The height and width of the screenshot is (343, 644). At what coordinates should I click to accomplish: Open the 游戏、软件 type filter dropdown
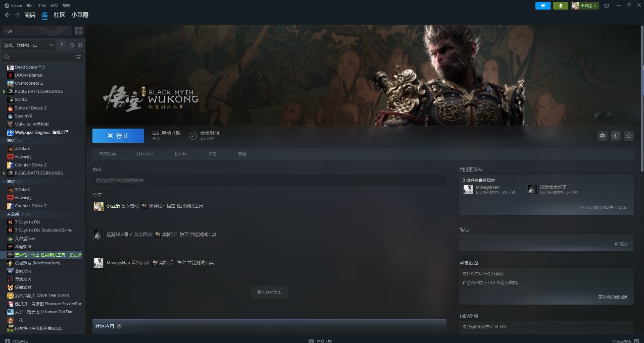point(28,45)
